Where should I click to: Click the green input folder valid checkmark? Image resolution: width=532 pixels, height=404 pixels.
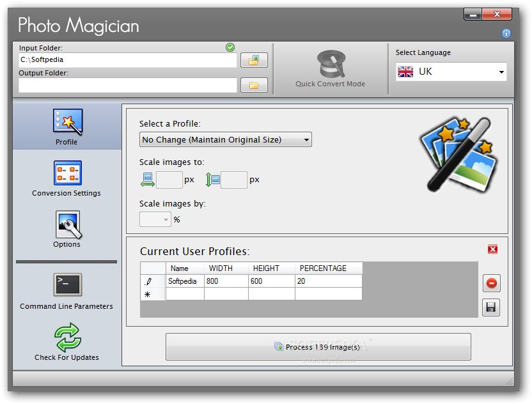click(x=230, y=47)
